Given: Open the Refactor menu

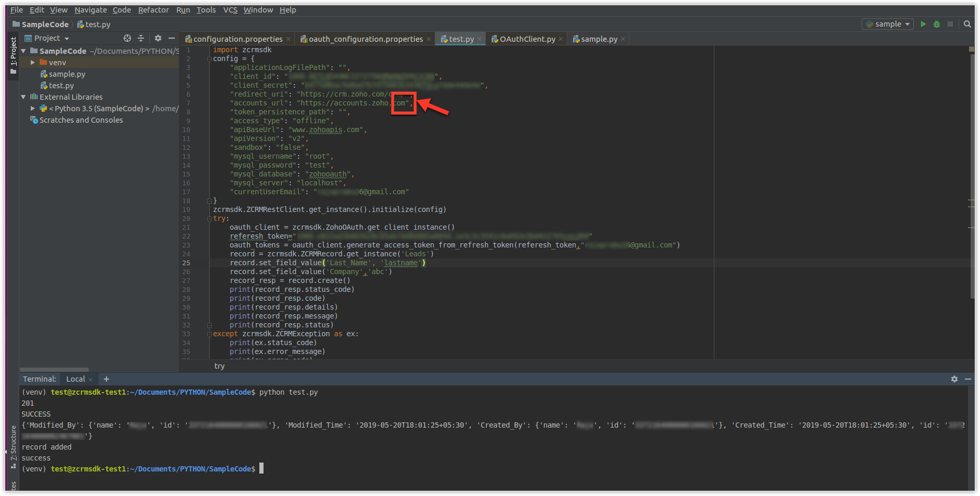Looking at the screenshot, I should (153, 10).
